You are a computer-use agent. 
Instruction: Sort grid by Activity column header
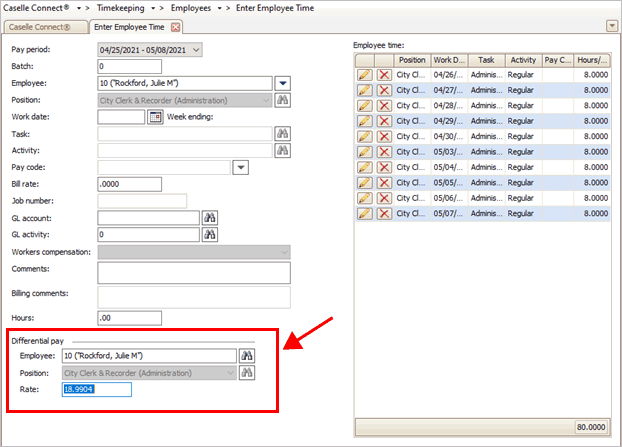point(522,60)
